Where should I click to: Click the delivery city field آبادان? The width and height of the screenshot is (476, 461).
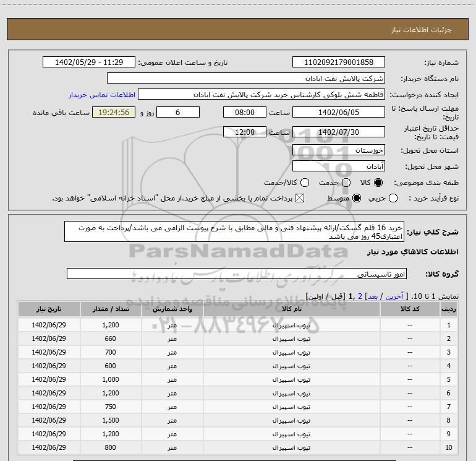(x=338, y=166)
